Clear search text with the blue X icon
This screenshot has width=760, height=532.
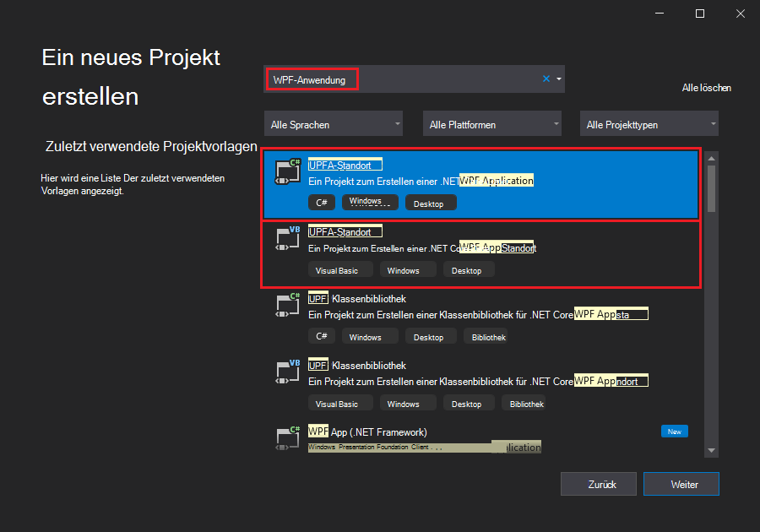point(546,79)
